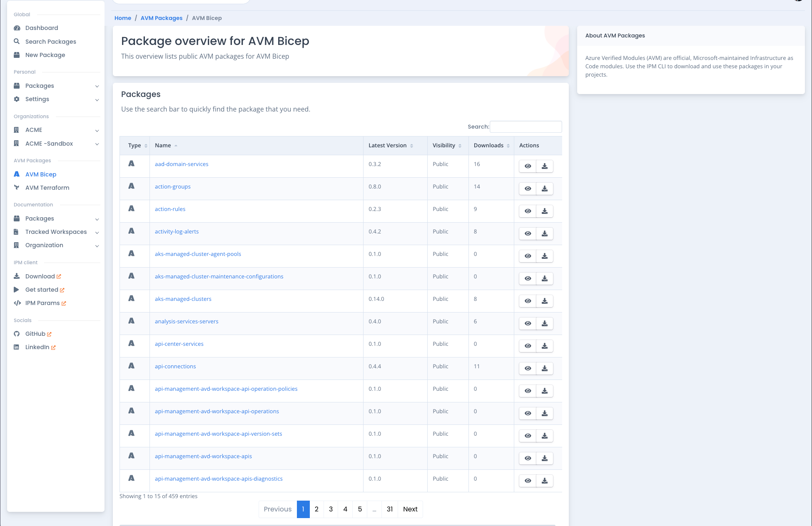This screenshot has width=812, height=526.
Task: Click the download icon for aad-domain-services
Action: click(544, 166)
